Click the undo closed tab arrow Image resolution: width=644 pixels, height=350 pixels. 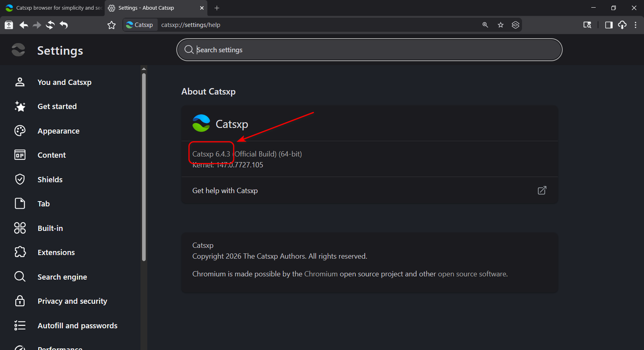pos(64,25)
